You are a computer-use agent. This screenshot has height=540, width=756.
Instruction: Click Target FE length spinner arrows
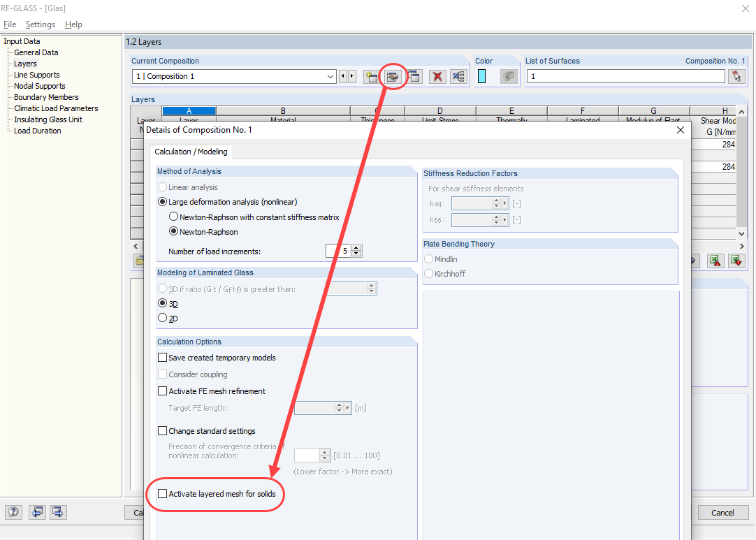click(x=339, y=408)
